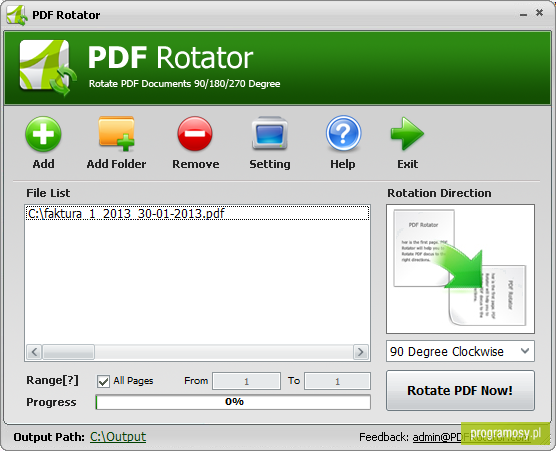Click the PDF Rotator title bar icon

16,15
